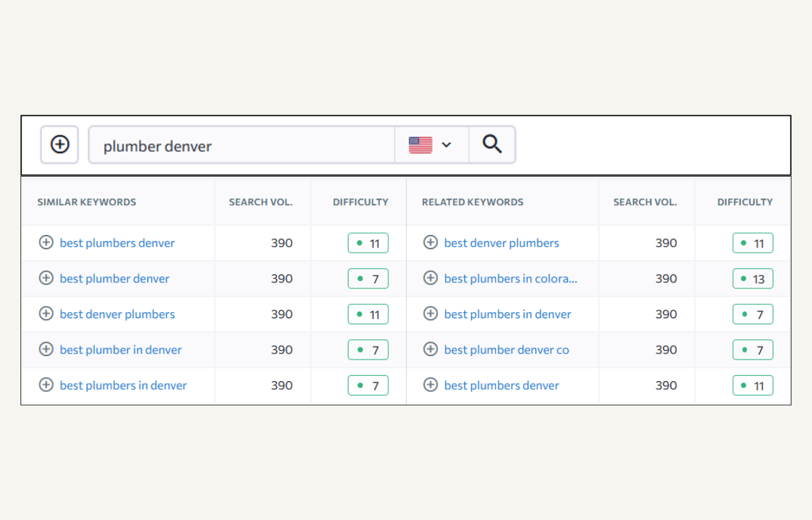Add related keyword 'best plumbers in denver' via its plus icon
Image resolution: width=812 pixels, height=520 pixels.
point(430,313)
